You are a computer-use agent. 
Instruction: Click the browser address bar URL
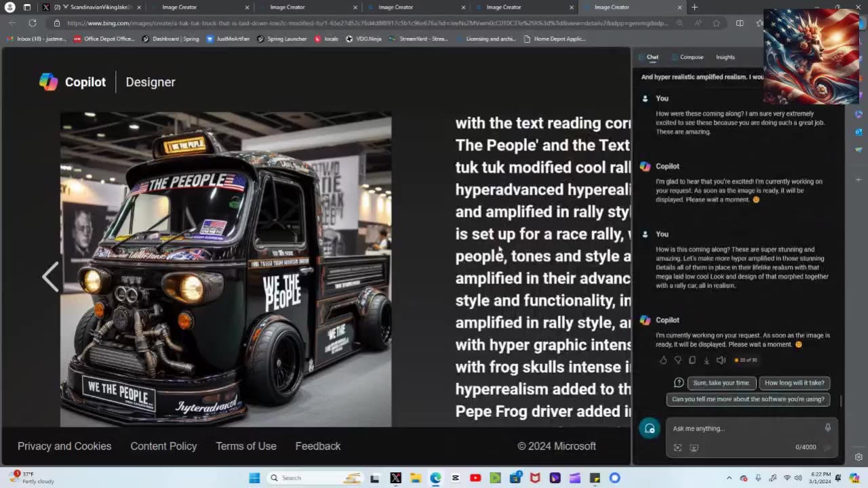coord(366,23)
